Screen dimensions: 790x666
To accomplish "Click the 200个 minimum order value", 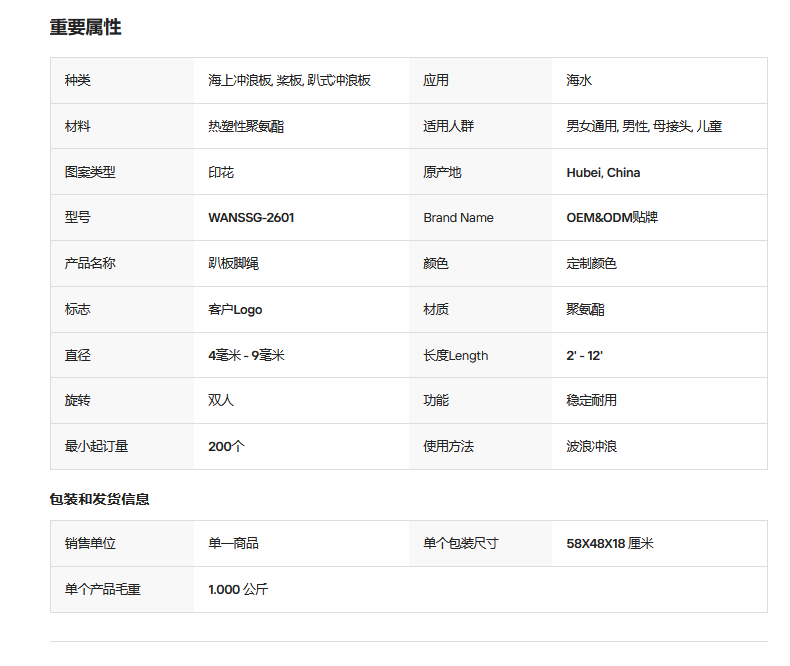I will 226,446.
